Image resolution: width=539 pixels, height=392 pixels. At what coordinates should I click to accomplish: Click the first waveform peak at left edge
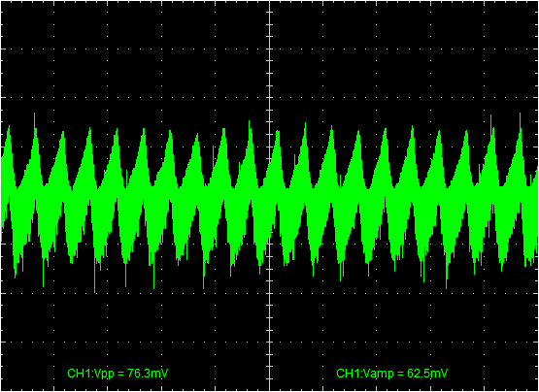(x=9, y=127)
